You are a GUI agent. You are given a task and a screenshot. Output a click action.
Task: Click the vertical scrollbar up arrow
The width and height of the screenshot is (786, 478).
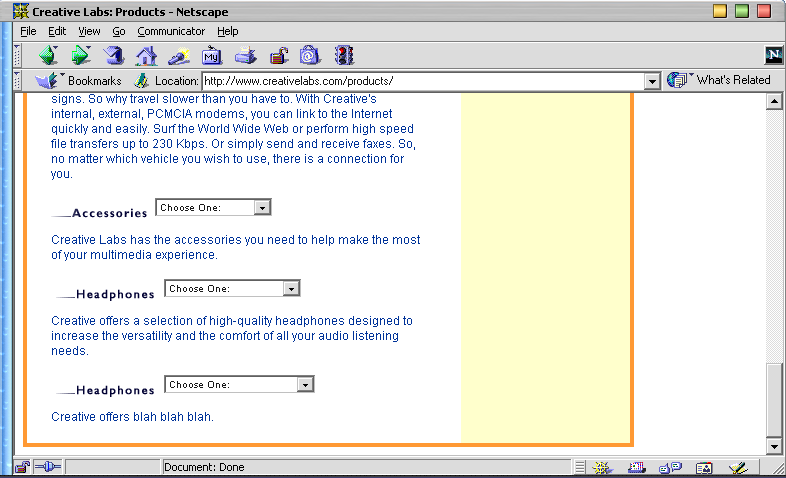pos(774,101)
